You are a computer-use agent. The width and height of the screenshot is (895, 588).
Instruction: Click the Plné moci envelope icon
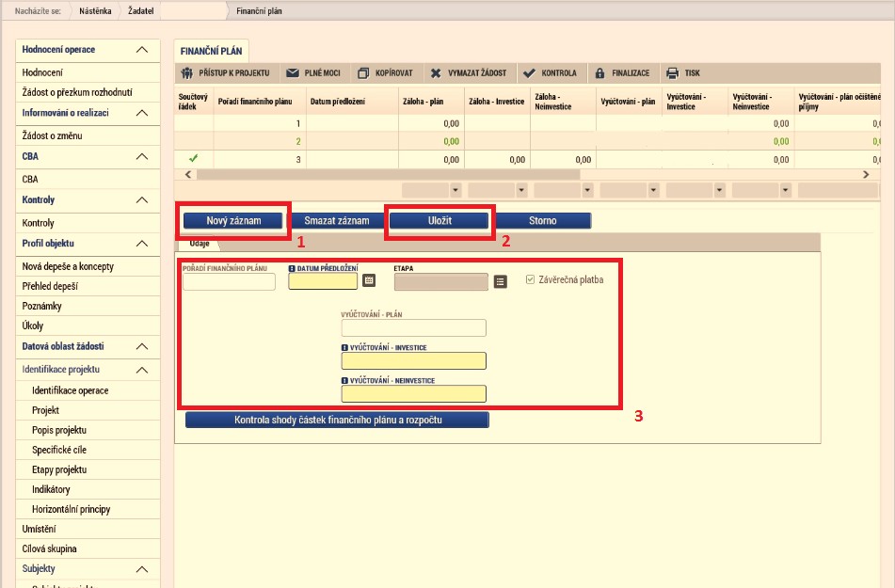coord(293,73)
